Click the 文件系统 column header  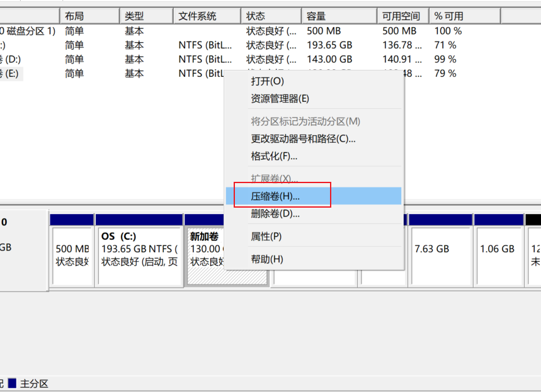click(x=207, y=16)
